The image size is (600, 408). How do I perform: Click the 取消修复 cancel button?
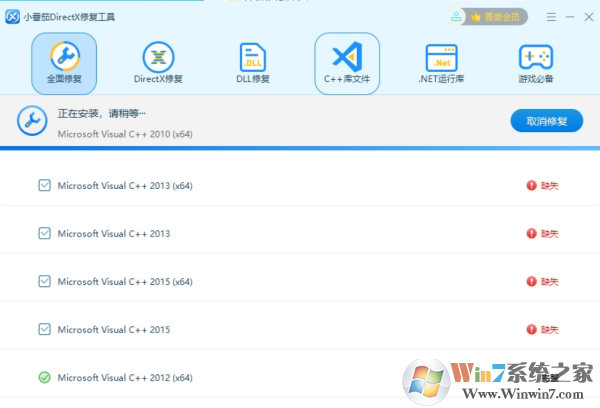coord(546,121)
